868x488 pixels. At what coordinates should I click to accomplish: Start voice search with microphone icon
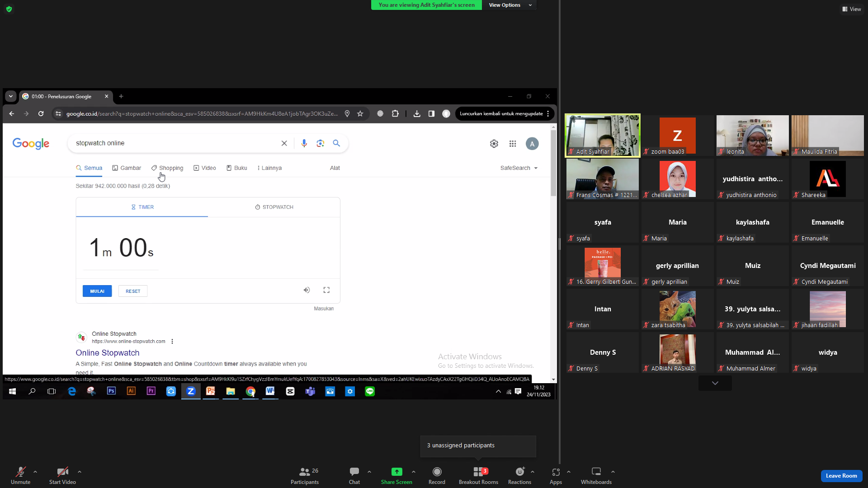tap(304, 143)
